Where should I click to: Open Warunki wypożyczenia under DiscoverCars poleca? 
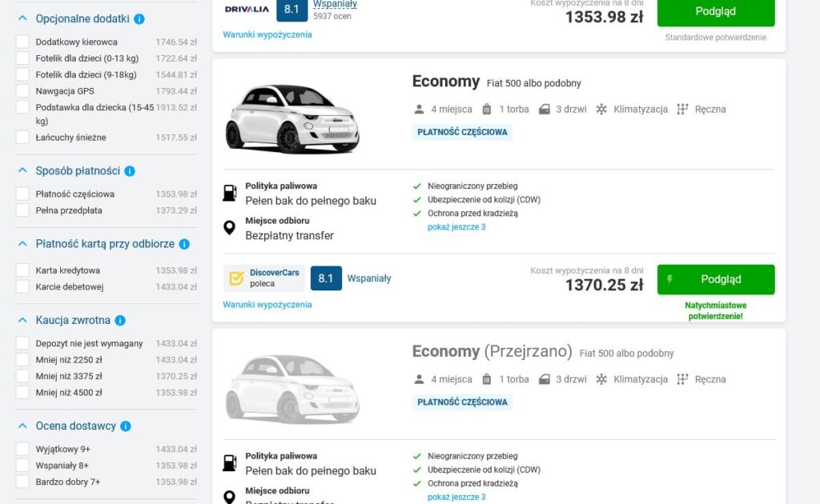pyautogui.click(x=267, y=305)
